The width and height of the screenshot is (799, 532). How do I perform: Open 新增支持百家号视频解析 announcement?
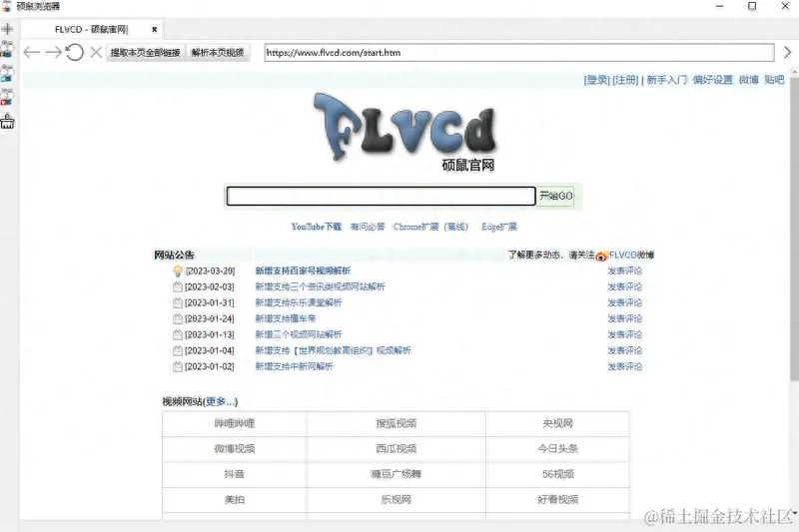tap(303, 270)
